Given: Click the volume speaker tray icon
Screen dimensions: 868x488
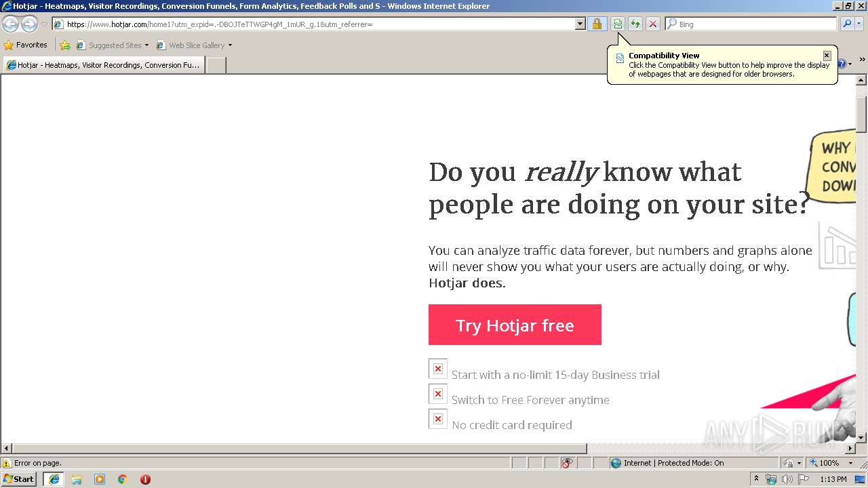Looking at the screenshot, I should [x=787, y=479].
